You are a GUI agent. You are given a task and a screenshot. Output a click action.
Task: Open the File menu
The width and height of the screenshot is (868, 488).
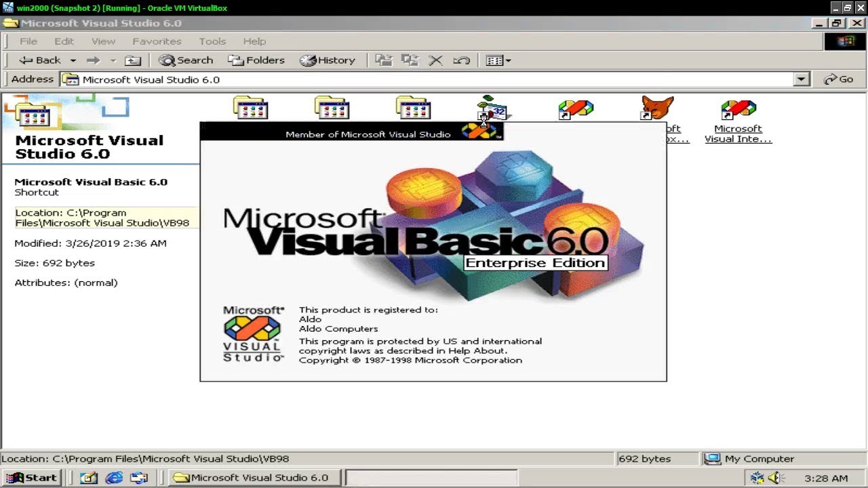click(28, 41)
